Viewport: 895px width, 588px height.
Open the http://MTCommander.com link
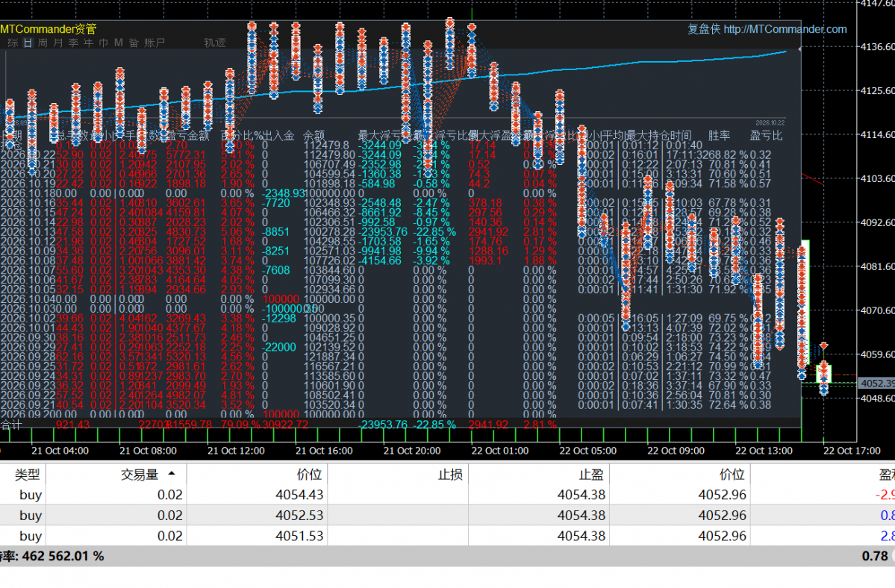(x=785, y=29)
